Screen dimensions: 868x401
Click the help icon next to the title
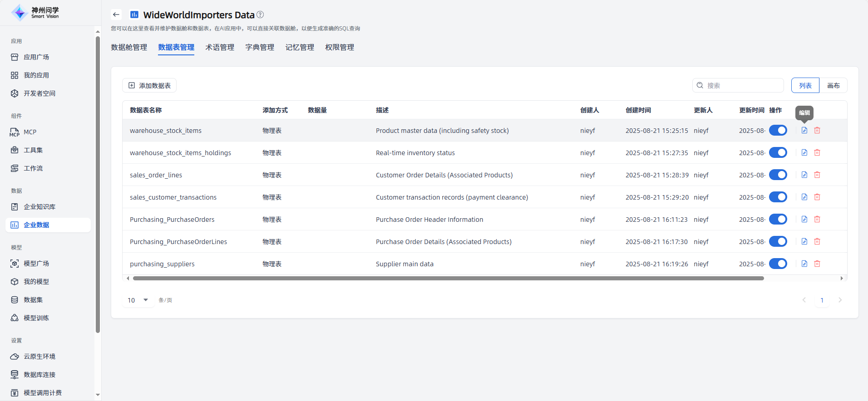coord(260,15)
